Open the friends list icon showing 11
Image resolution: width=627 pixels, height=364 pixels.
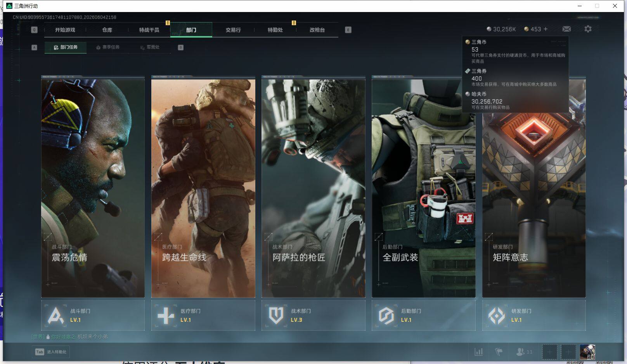[x=524, y=352]
